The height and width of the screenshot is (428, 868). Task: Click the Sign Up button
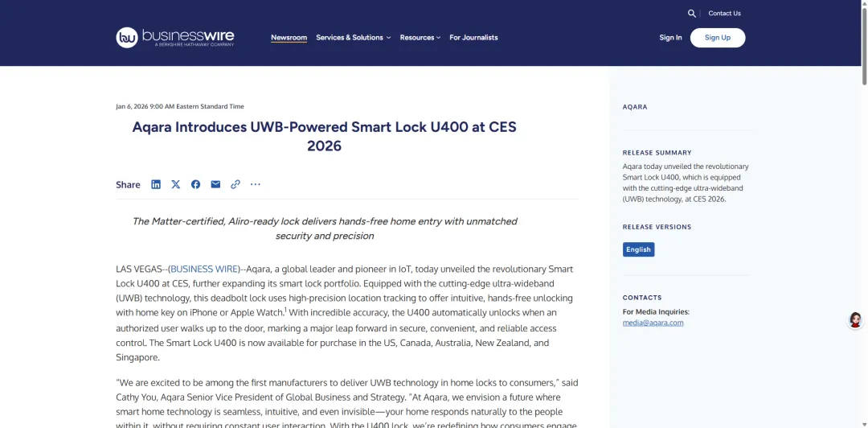click(718, 38)
